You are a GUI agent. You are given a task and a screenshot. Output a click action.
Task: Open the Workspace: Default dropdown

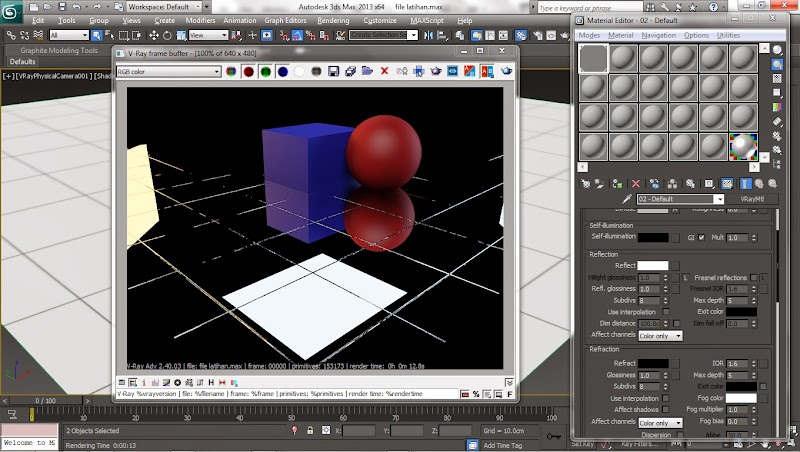point(164,7)
